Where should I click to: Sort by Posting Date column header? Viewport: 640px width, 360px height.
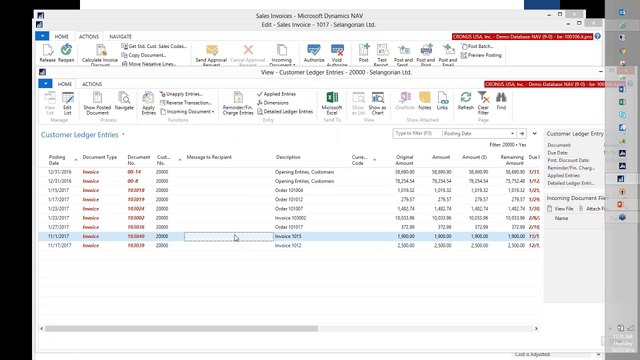[57, 160]
